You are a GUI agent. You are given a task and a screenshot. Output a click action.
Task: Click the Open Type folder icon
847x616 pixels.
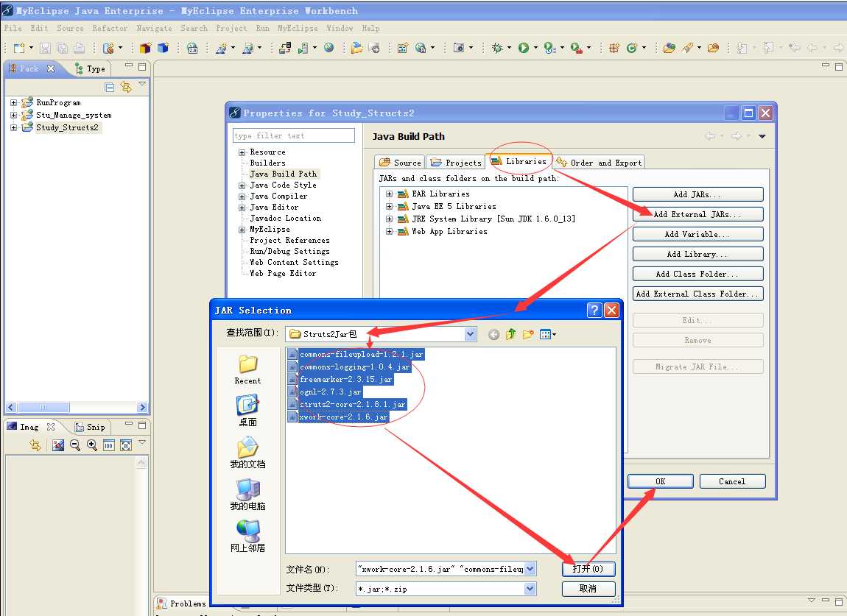pyautogui.click(x=669, y=48)
